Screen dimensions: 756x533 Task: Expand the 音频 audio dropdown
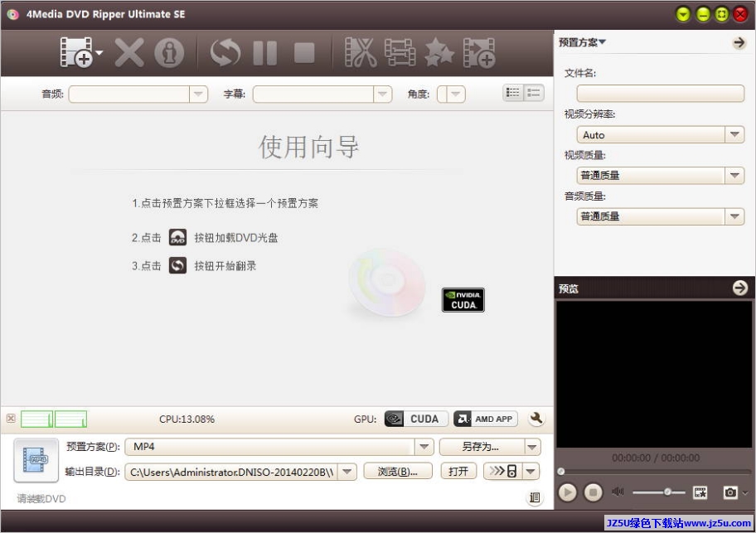click(x=198, y=94)
